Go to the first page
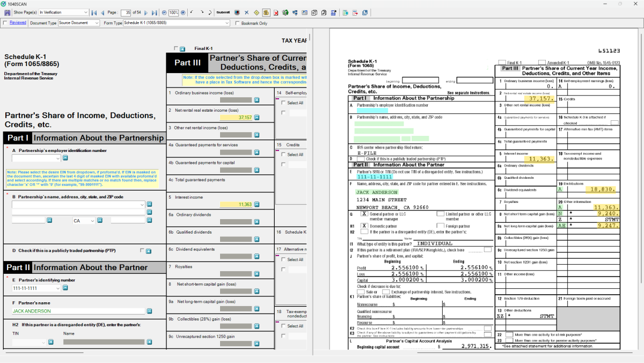This screenshot has width=644, height=363. tap(94, 12)
